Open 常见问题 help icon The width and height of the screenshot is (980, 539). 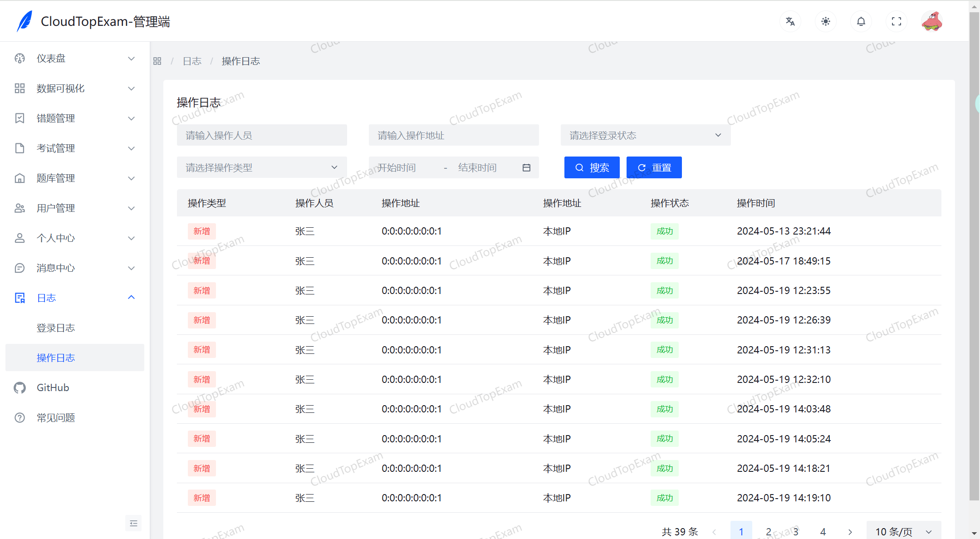[x=20, y=417]
